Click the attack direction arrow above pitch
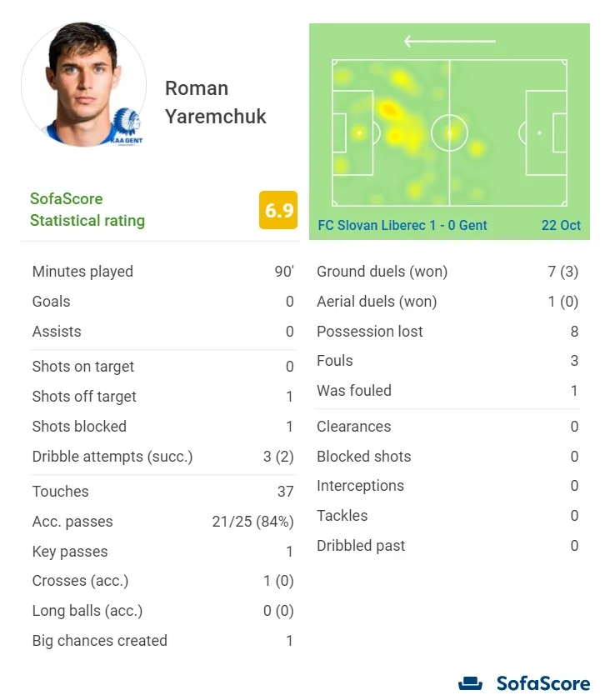This screenshot has width=610, height=700. click(x=449, y=41)
